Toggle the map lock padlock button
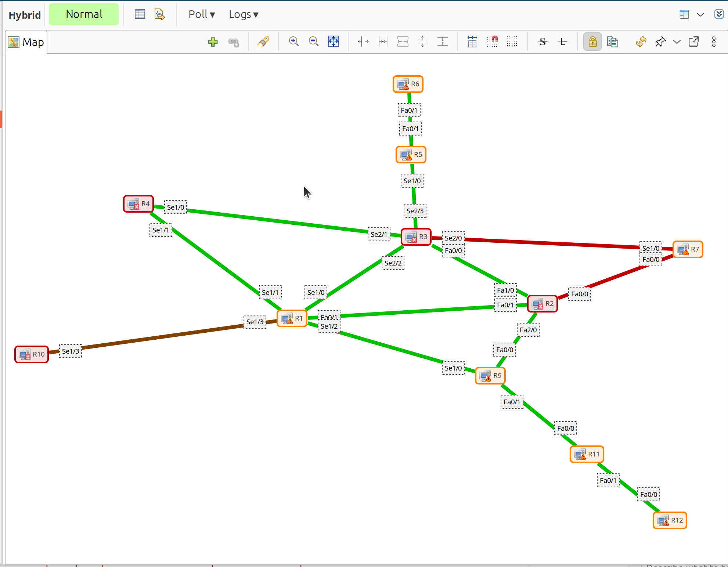 click(x=592, y=42)
